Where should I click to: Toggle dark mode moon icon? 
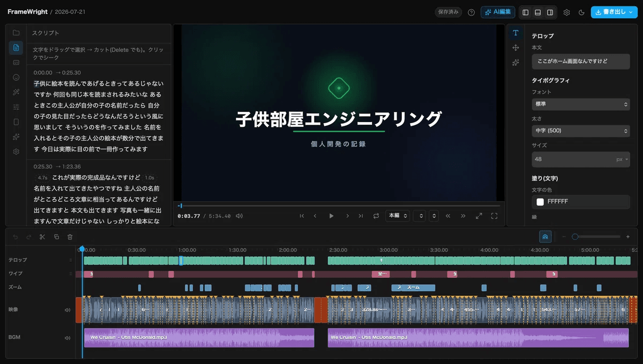tap(581, 12)
